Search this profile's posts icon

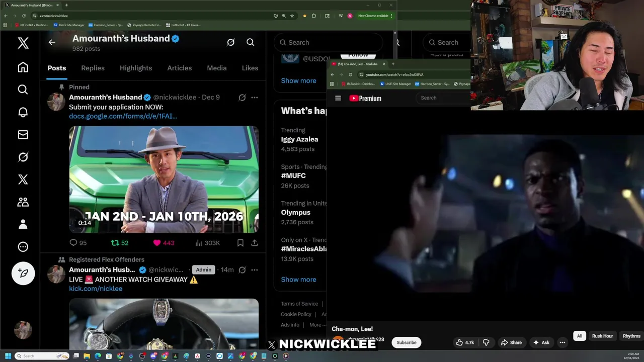coord(251,42)
